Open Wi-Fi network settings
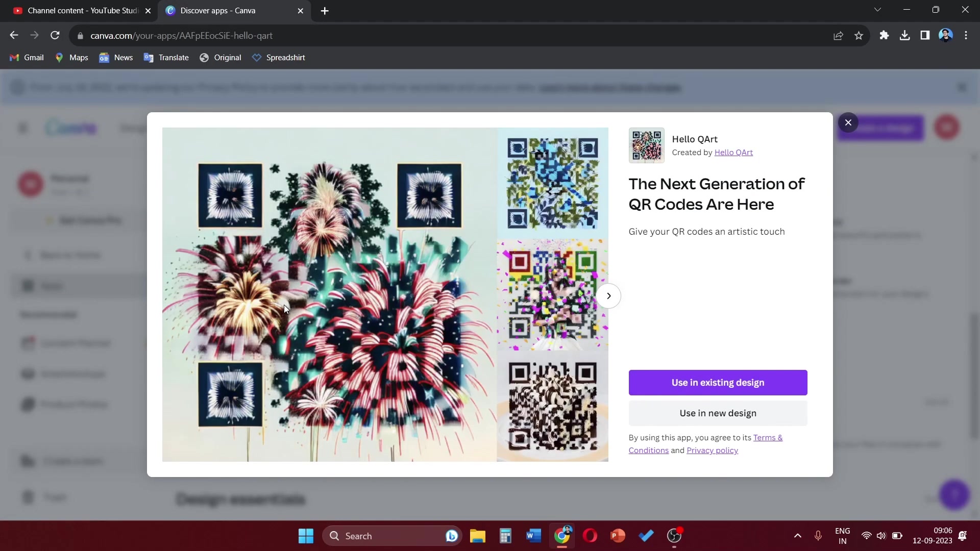Viewport: 980px width, 551px height. click(866, 536)
